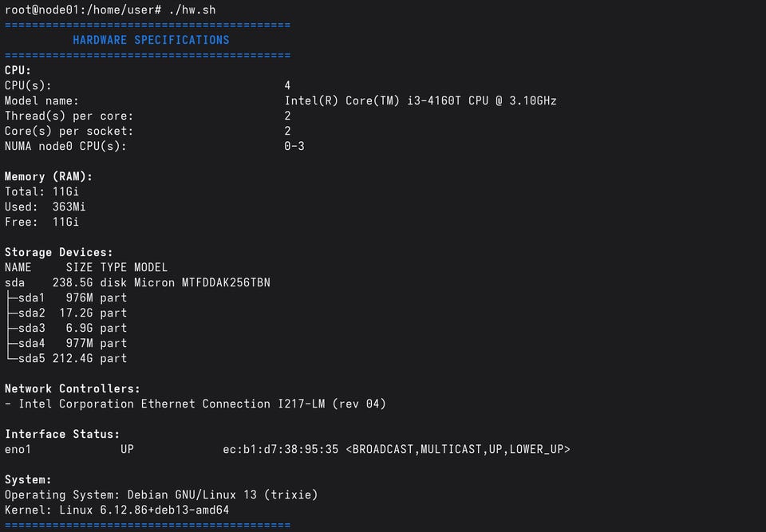Click the Debian GNU/Linux 13 (trixie) text
766x532 pixels.
(x=223, y=495)
